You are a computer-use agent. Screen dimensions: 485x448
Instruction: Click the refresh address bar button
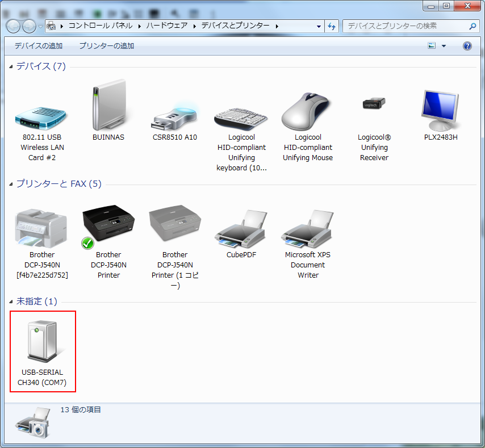pos(332,26)
